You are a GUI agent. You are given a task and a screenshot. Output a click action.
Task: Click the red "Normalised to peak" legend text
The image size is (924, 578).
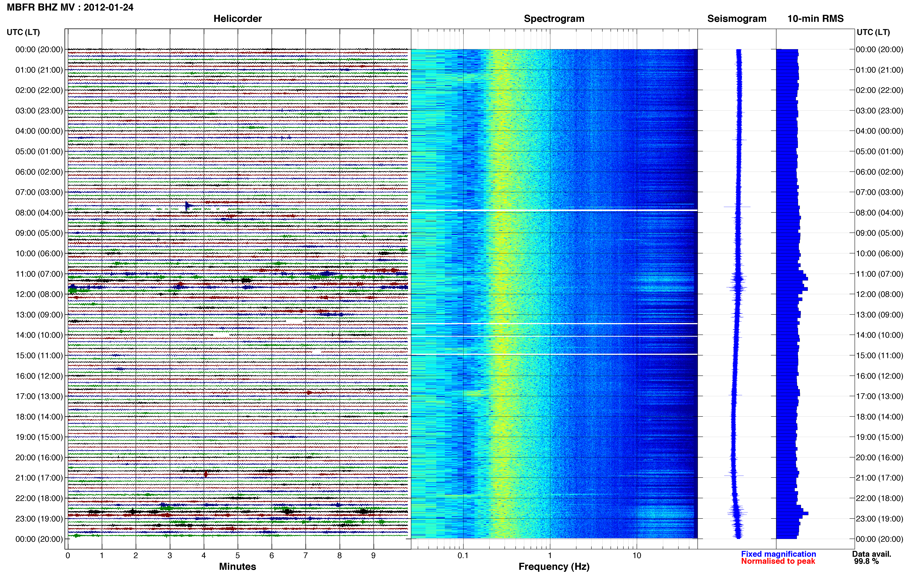(778, 561)
